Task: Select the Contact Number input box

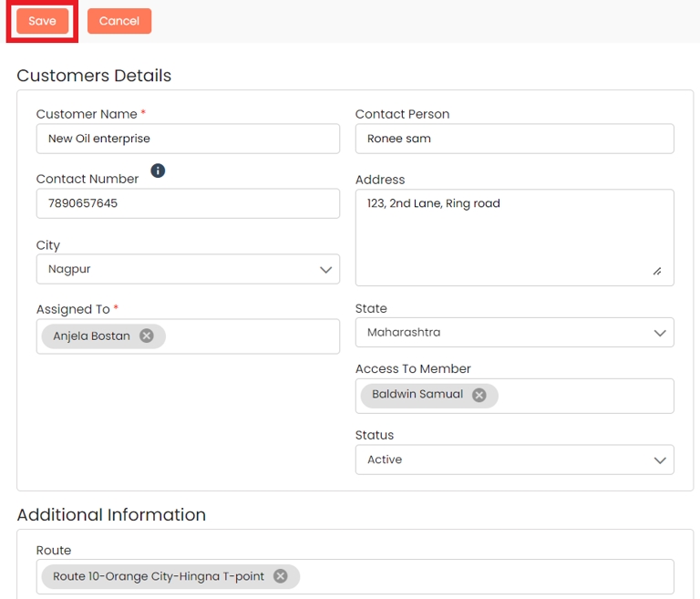Action: 188,203
